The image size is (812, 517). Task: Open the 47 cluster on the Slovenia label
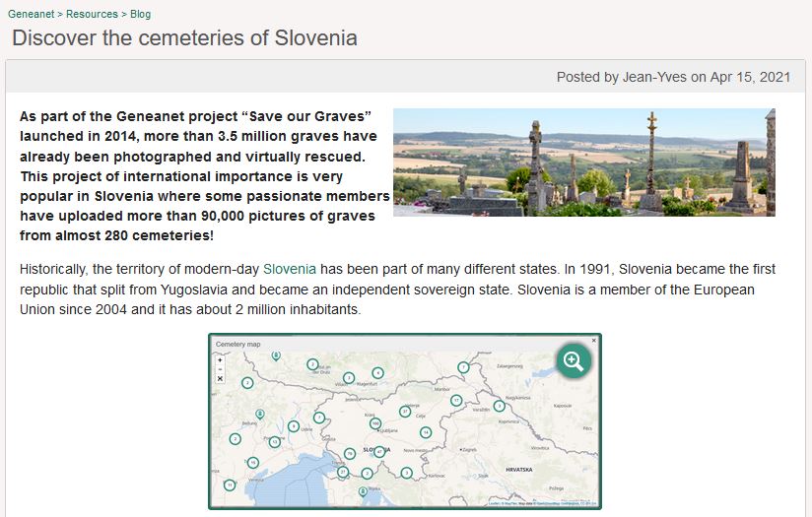pos(379,452)
